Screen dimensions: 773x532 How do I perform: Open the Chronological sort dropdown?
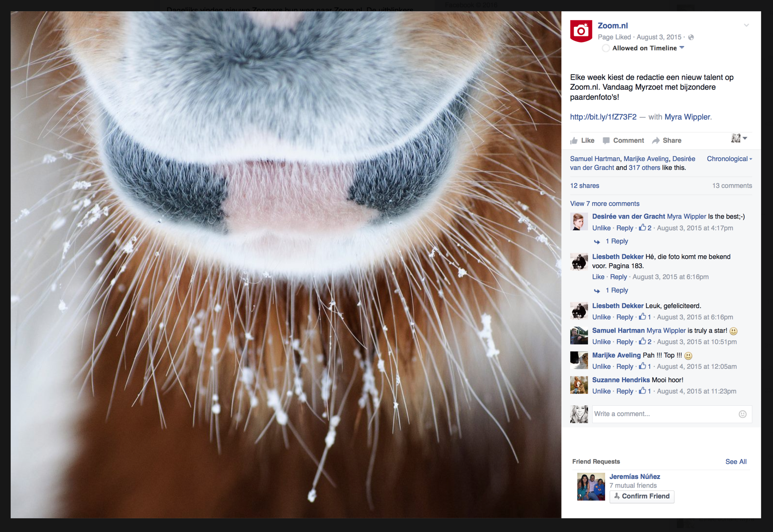(x=729, y=159)
